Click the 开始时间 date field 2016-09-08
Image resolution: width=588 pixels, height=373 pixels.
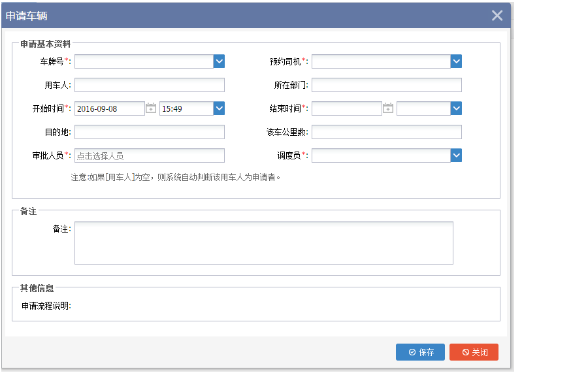(x=110, y=108)
